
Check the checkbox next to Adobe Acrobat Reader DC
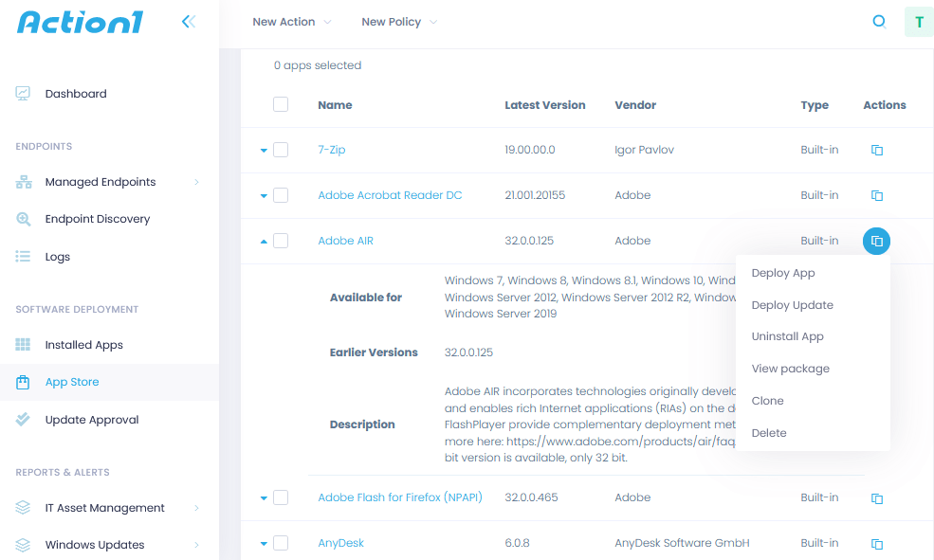click(x=281, y=195)
